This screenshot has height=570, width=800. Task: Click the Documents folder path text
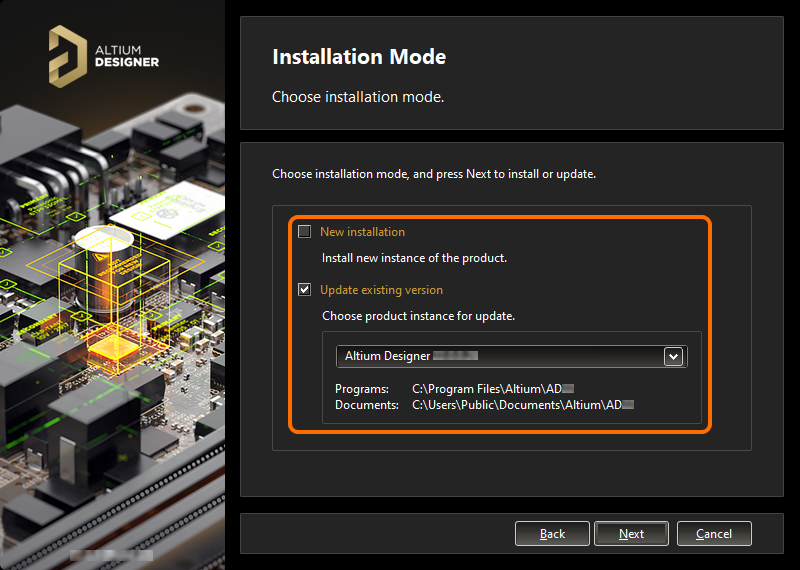(523, 405)
